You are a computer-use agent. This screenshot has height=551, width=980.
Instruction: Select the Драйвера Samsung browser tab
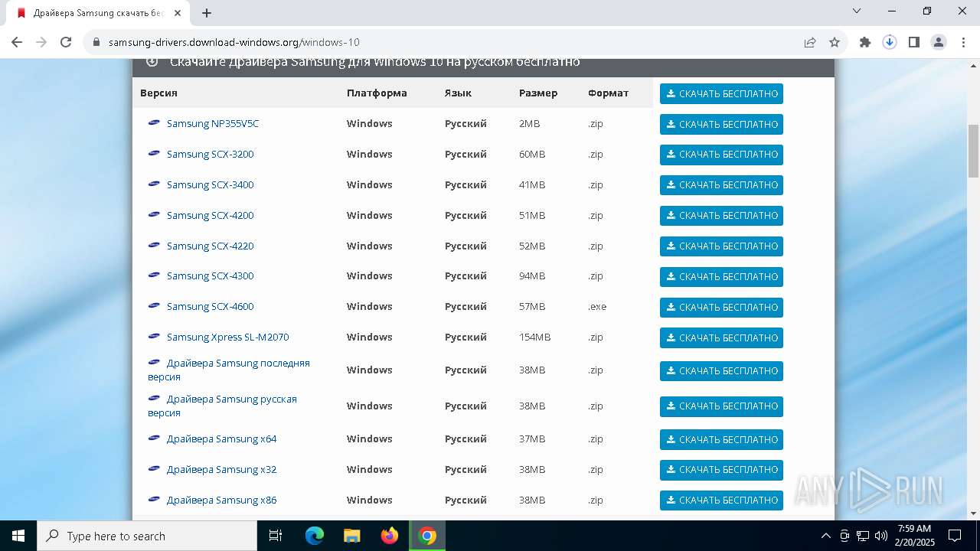pyautogui.click(x=98, y=13)
